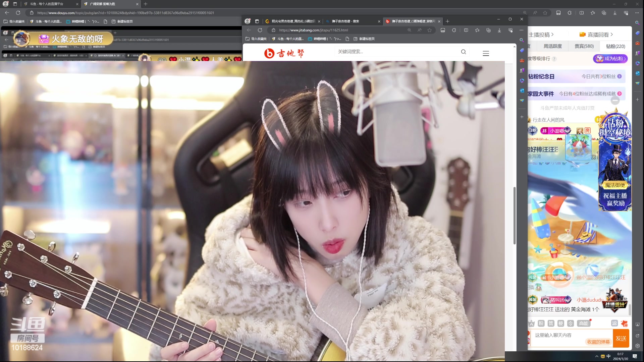Refresh the jitabang page

click(260, 30)
